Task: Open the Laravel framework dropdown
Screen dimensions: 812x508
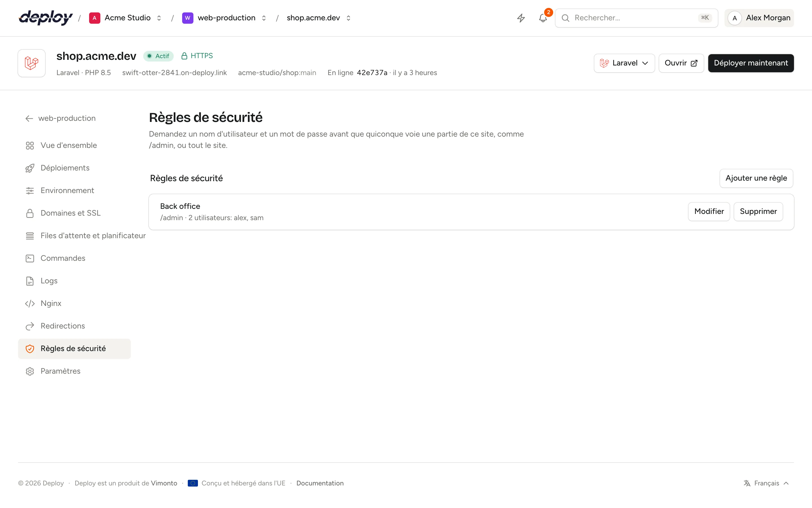Action: tap(624, 63)
